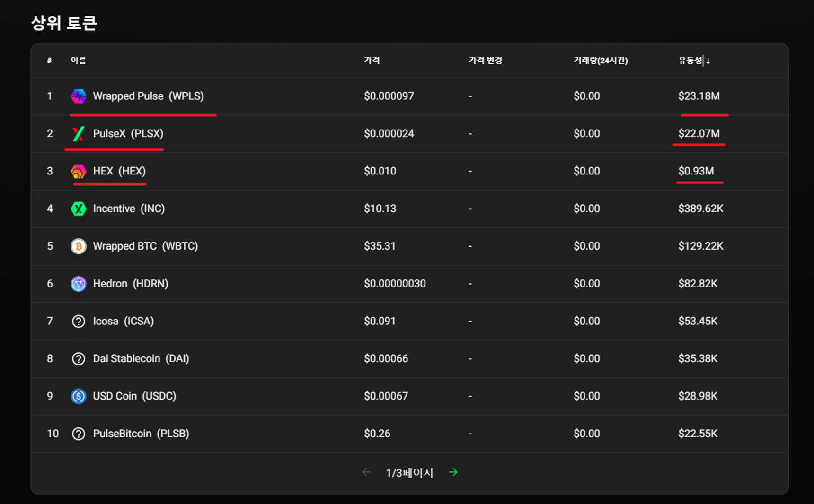The width and height of the screenshot is (814, 504).
Task: Click the 상위 토큰 section heading
Action: pyautogui.click(x=64, y=23)
